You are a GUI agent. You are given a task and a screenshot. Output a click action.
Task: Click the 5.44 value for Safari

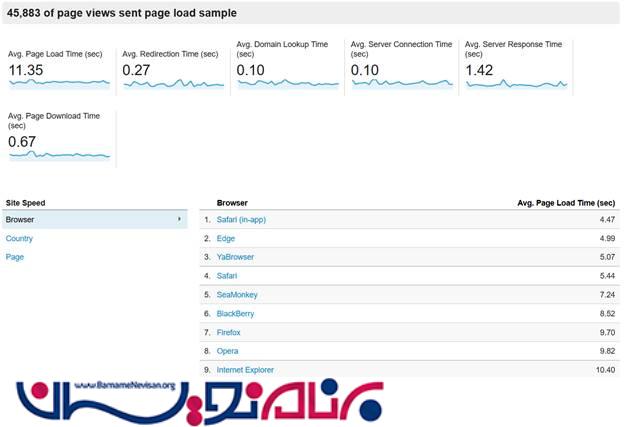pos(607,276)
